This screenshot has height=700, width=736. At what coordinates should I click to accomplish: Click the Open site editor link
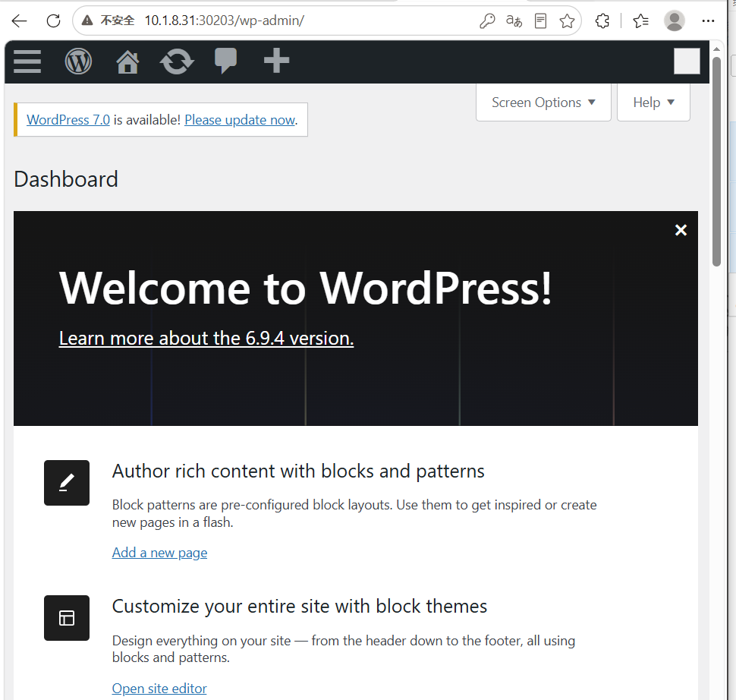point(159,689)
